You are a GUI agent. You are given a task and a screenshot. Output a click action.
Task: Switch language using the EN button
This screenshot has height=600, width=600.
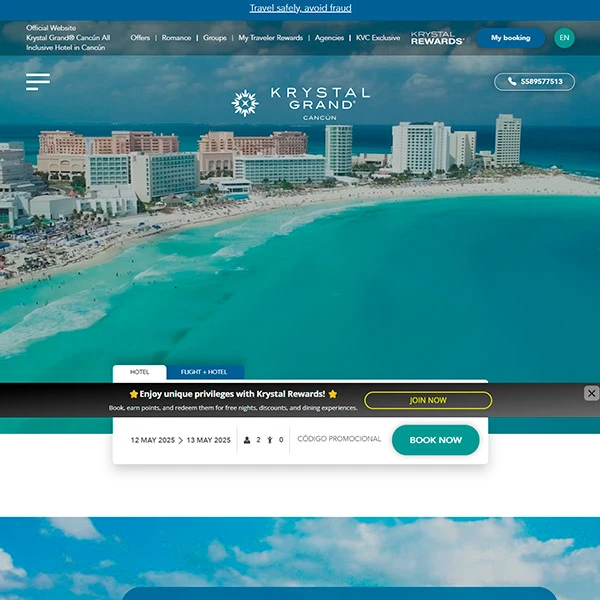[x=564, y=38]
